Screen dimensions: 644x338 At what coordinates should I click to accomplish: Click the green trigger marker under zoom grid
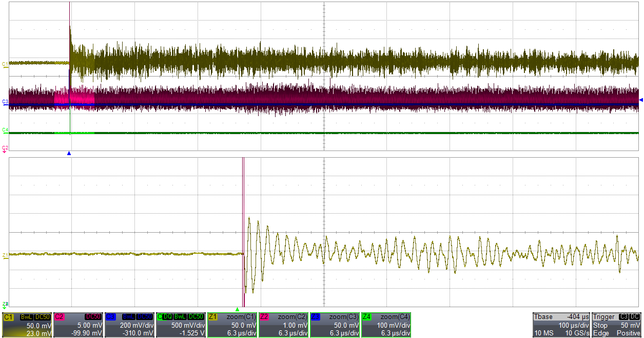point(237,309)
